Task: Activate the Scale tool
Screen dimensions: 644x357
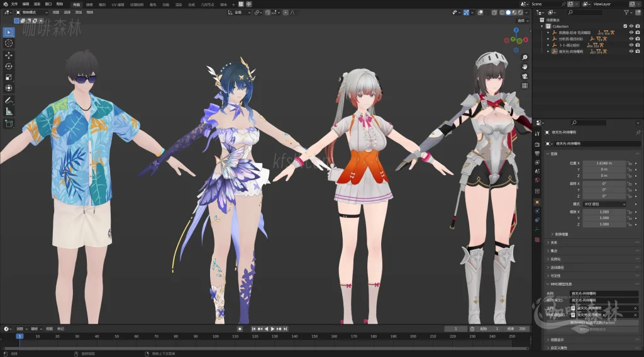Action: pyautogui.click(x=9, y=77)
